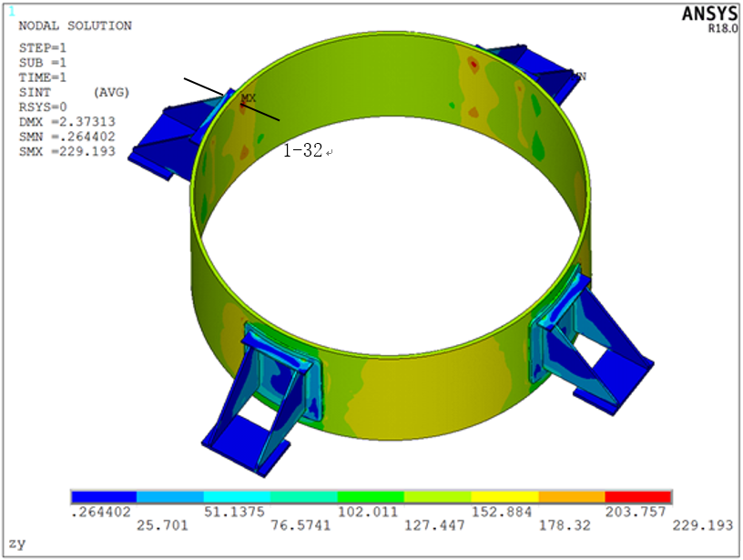The height and width of the screenshot is (560, 743).
Task: Click the legend value 127.447
Action: [x=434, y=524]
